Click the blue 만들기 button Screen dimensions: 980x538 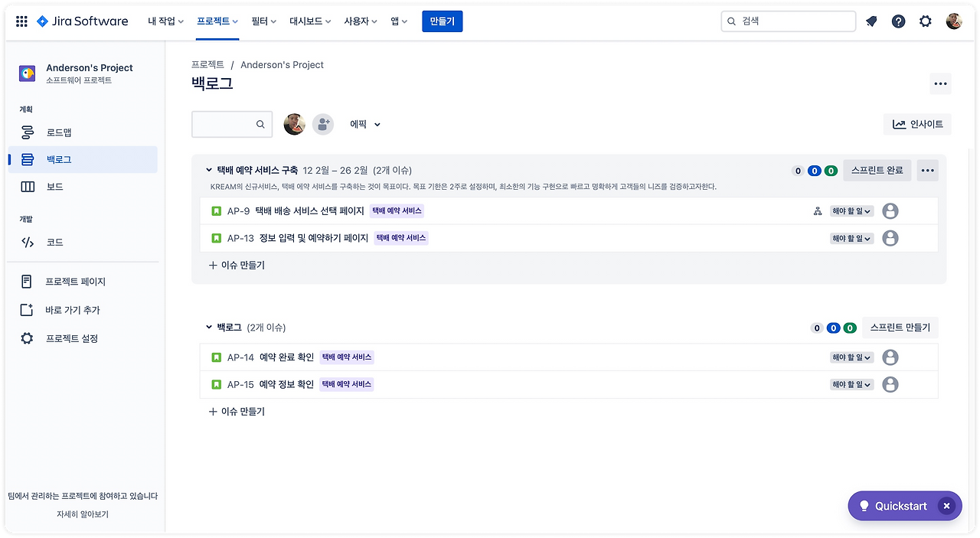[x=442, y=21]
